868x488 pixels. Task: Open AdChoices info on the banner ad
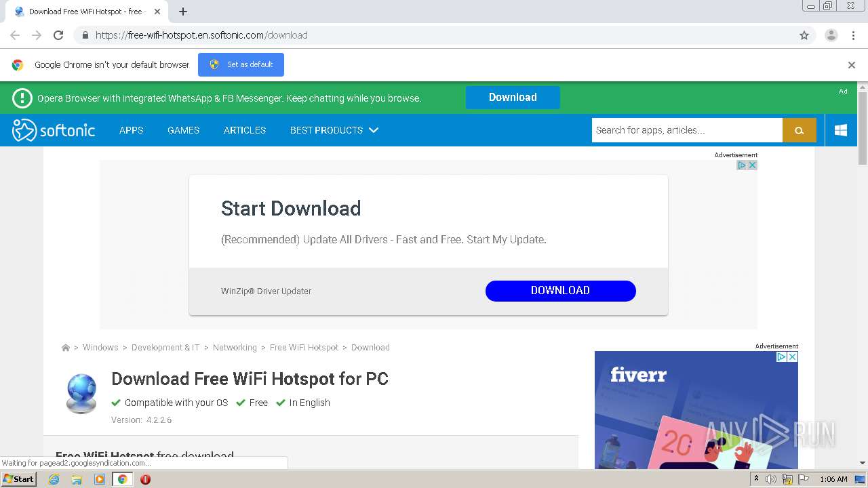(742, 165)
